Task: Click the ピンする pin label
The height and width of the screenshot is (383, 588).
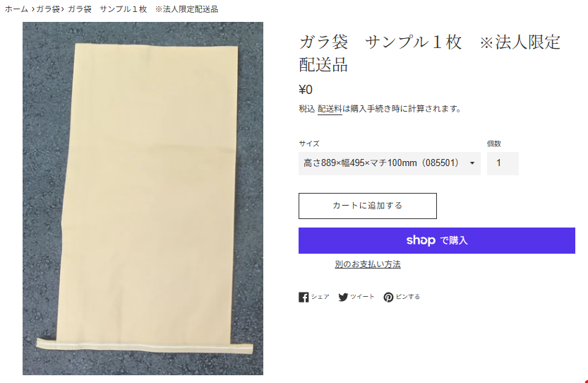Action: point(407,297)
